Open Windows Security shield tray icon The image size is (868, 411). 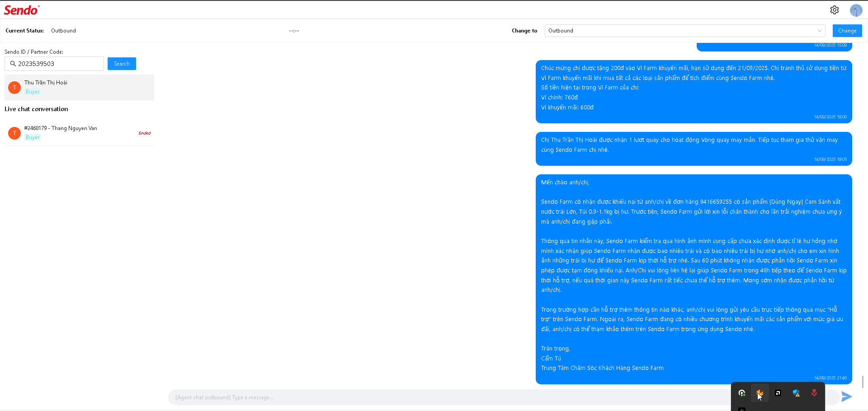[x=796, y=393]
